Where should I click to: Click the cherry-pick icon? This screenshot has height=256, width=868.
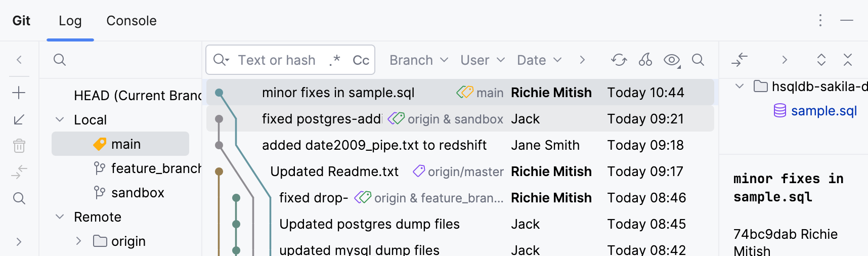[645, 60]
